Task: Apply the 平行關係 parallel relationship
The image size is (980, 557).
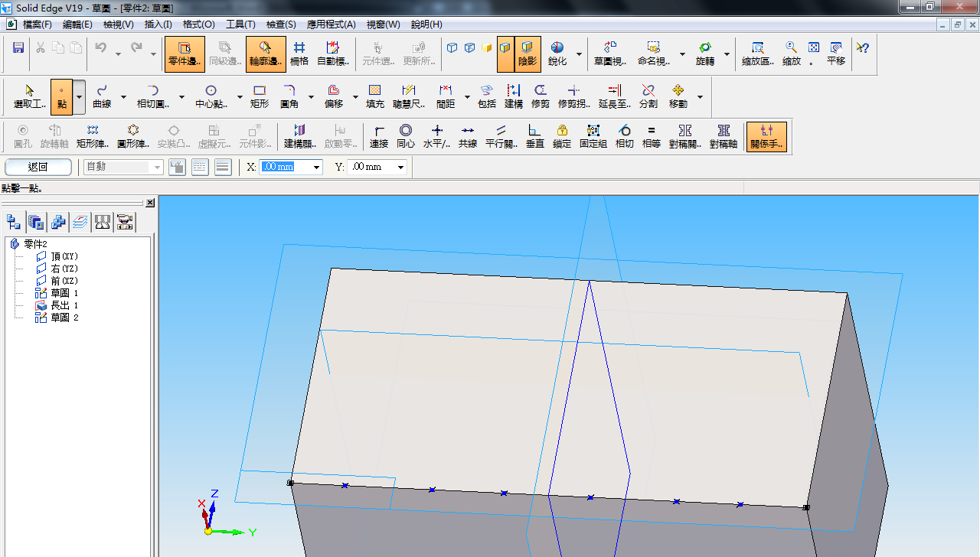Action: click(501, 137)
